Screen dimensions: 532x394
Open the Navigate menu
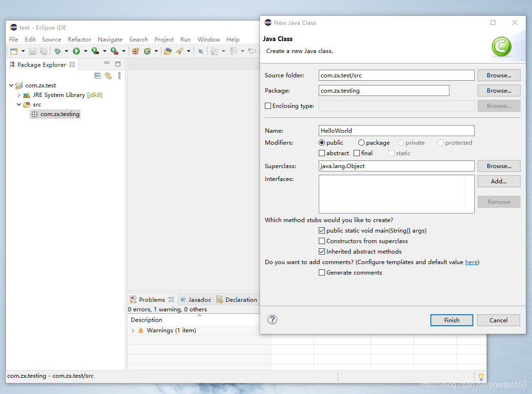tap(110, 39)
